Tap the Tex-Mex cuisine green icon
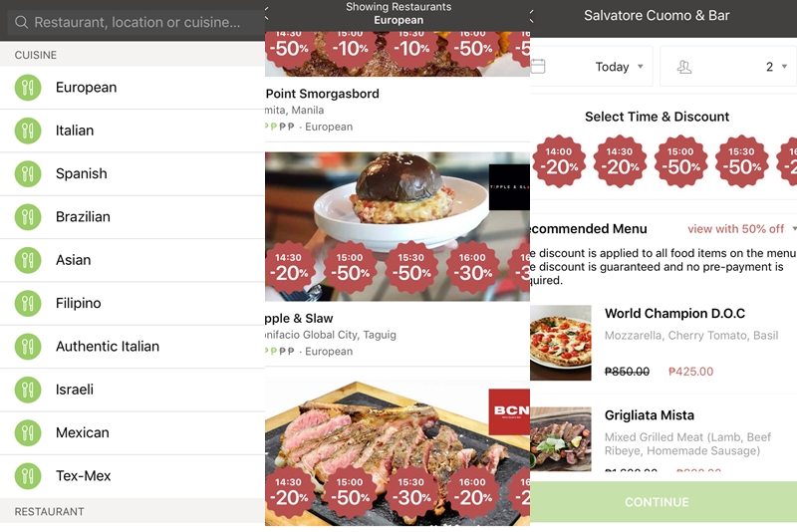The width and height of the screenshot is (797, 532). [28, 476]
